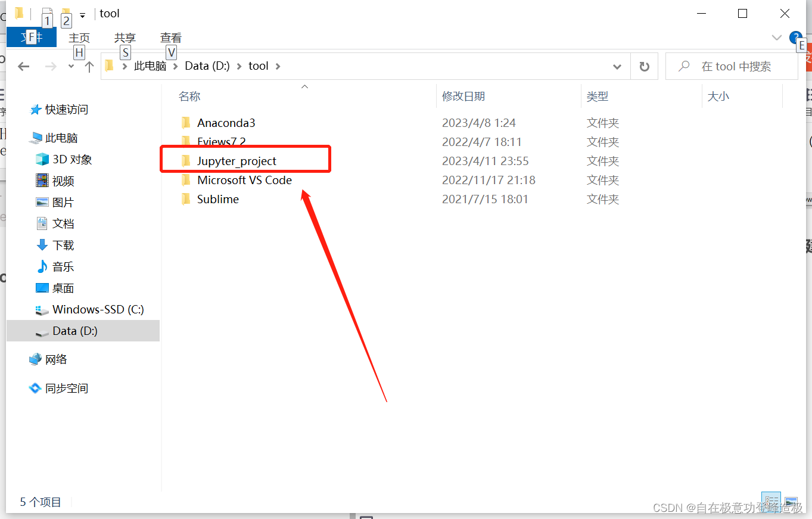
Task: Open 同步空间 in the navigation pane
Action: (67, 389)
